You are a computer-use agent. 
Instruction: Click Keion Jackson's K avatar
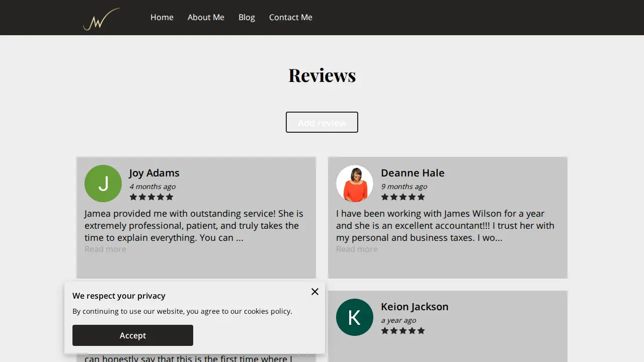pos(355,317)
